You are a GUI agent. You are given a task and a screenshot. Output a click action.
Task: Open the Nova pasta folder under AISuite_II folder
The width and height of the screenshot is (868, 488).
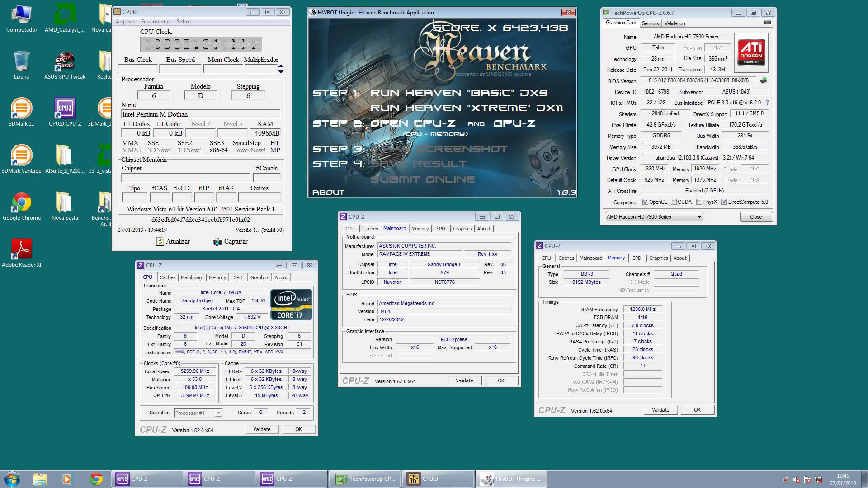point(65,206)
